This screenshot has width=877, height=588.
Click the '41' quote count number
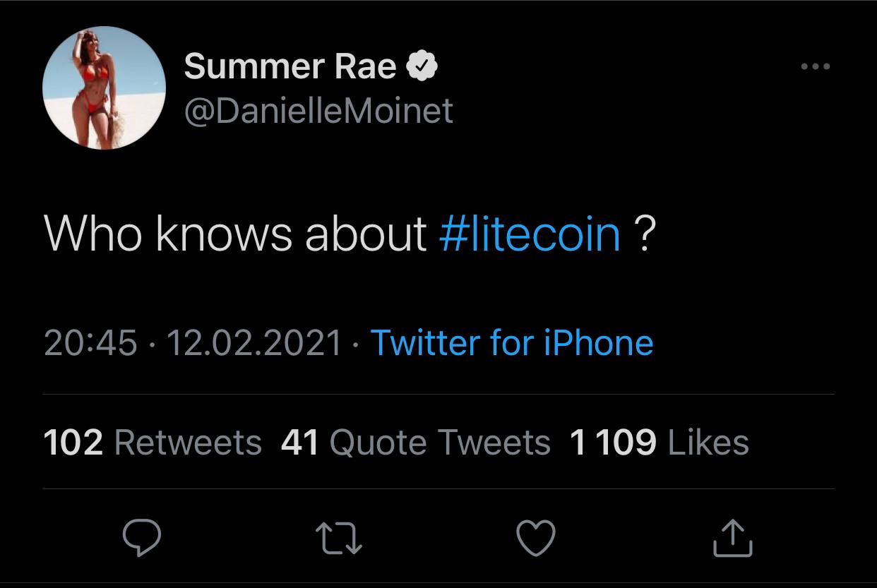tap(300, 443)
